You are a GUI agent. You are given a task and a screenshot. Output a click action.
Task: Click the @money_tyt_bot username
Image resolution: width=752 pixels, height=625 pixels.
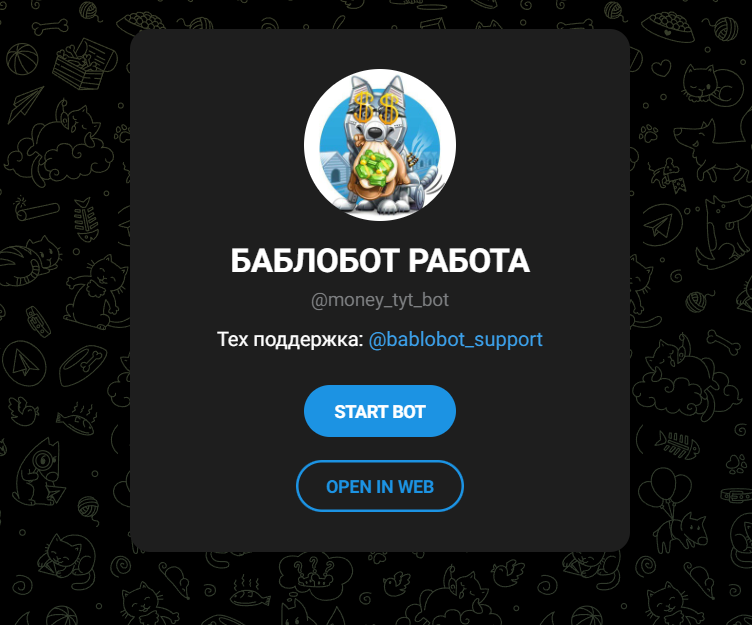[x=380, y=300]
